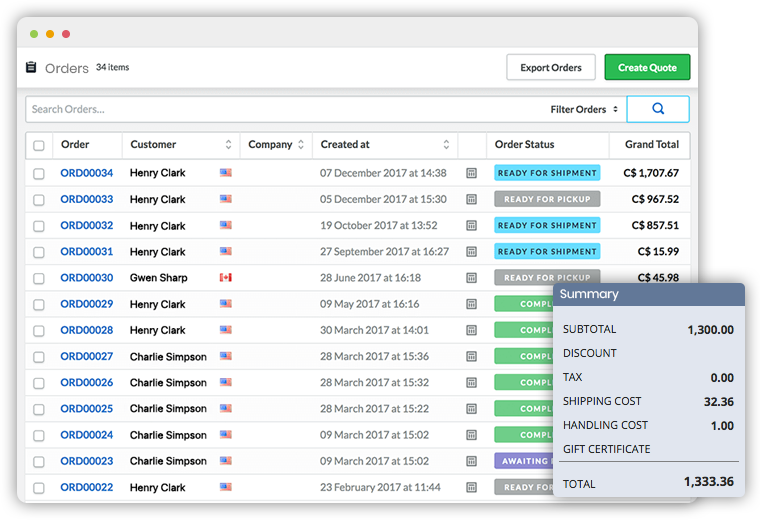
Task: Sort by the Created at column arrows
Action: [446, 144]
